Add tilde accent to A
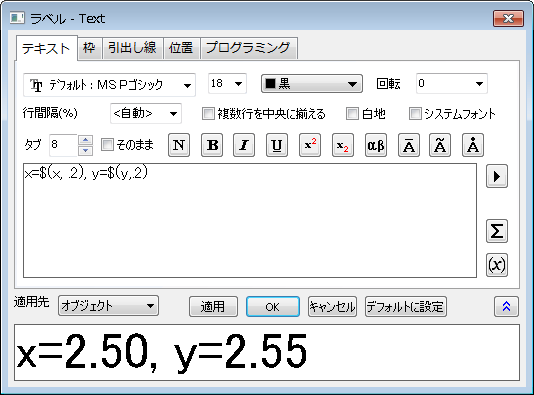534x395 pixels. click(440, 145)
